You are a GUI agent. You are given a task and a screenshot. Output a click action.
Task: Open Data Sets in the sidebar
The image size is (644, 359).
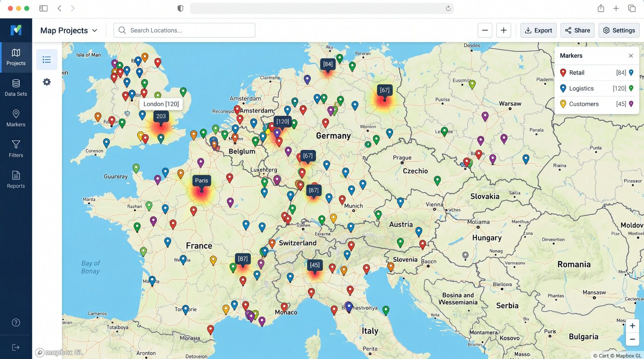(x=16, y=88)
